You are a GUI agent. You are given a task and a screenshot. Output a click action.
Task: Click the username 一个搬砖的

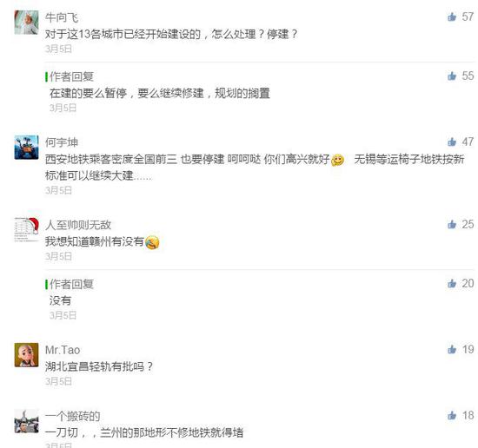tap(72, 416)
